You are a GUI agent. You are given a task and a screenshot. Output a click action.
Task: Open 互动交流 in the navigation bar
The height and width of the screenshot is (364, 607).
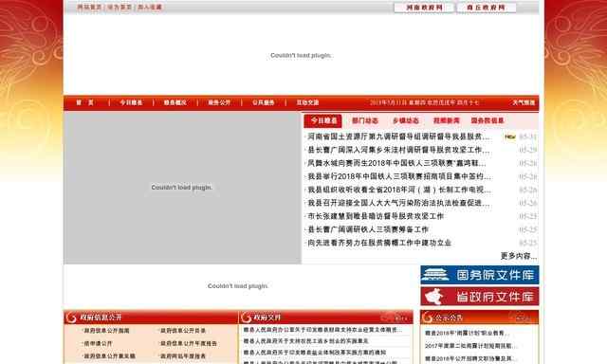[x=307, y=102]
